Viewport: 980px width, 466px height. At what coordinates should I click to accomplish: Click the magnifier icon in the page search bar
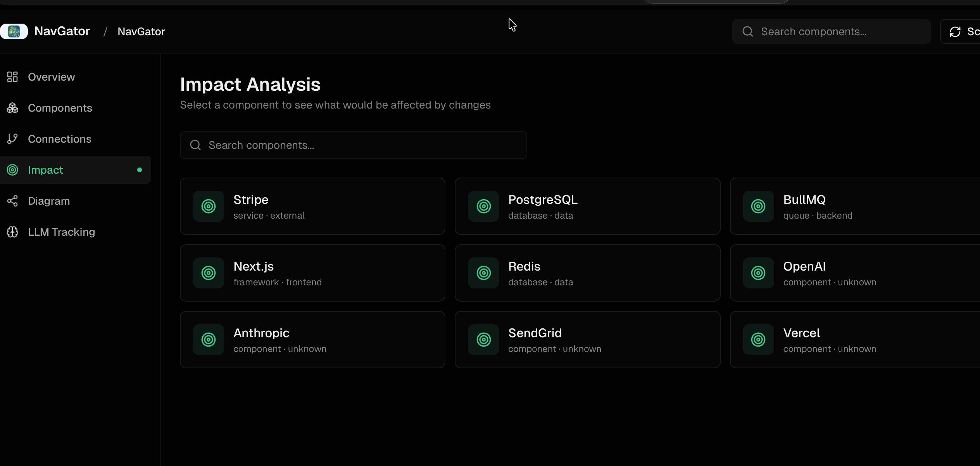coord(195,145)
